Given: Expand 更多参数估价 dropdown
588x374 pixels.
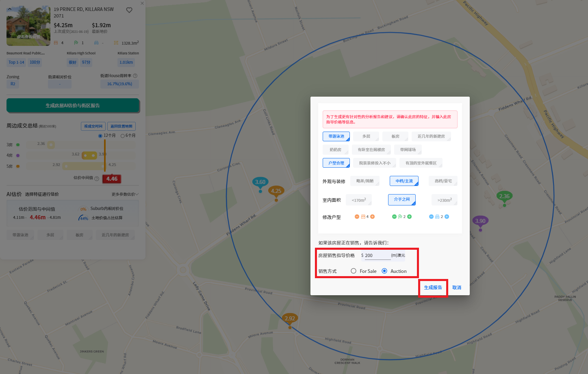Looking at the screenshot, I should 125,194.
